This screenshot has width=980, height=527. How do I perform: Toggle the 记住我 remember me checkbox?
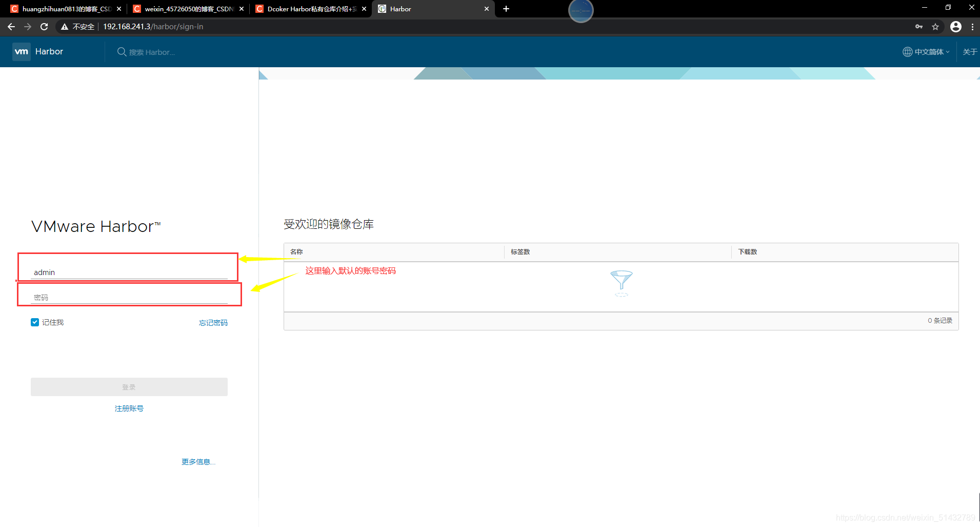pyautogui.click(x=35, y=322)
